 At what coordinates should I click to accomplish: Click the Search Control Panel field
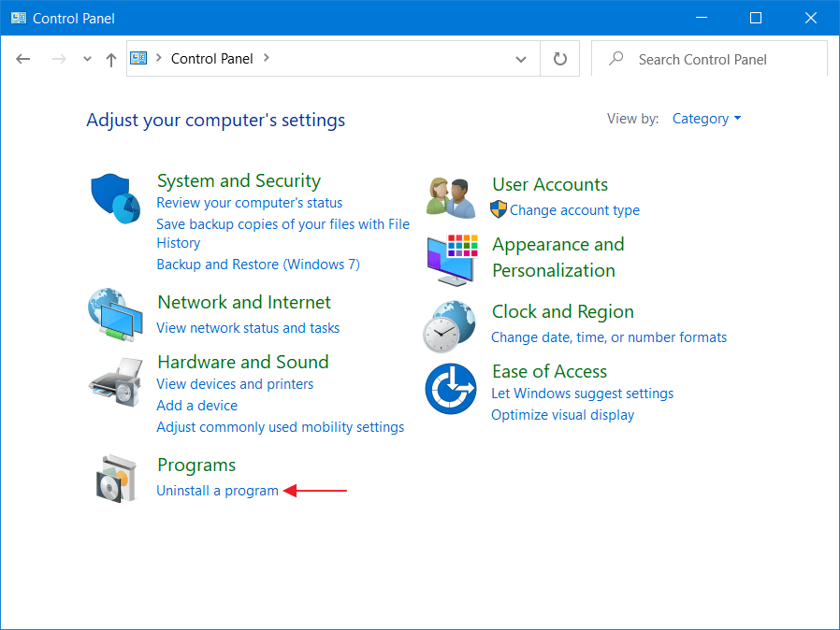(x=709, y=59)
